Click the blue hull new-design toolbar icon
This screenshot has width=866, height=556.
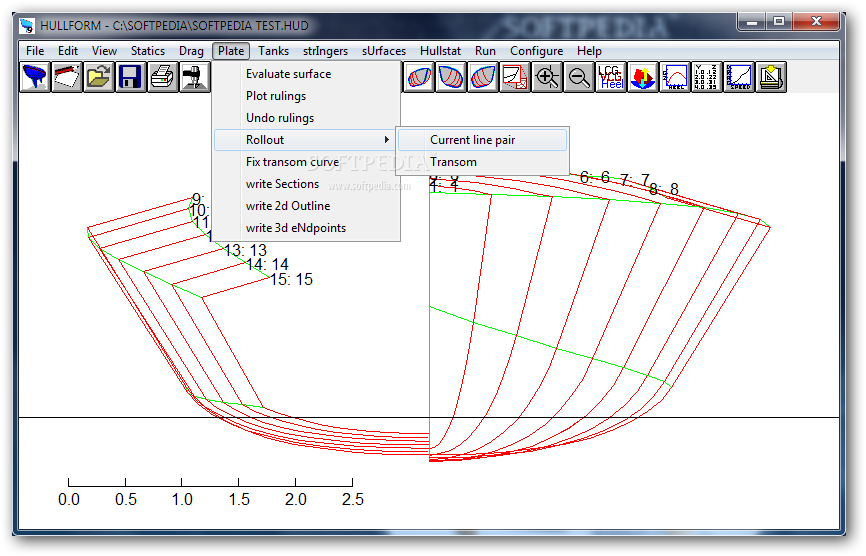pos(35,77)
